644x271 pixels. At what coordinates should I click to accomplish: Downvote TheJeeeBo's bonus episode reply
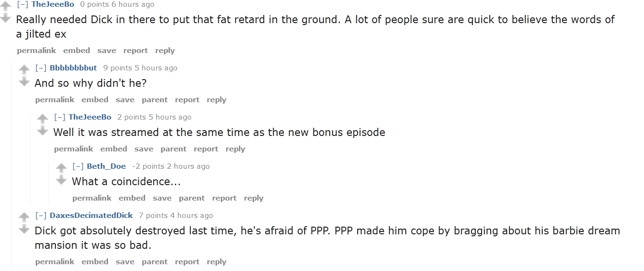(x=43, y=131)
